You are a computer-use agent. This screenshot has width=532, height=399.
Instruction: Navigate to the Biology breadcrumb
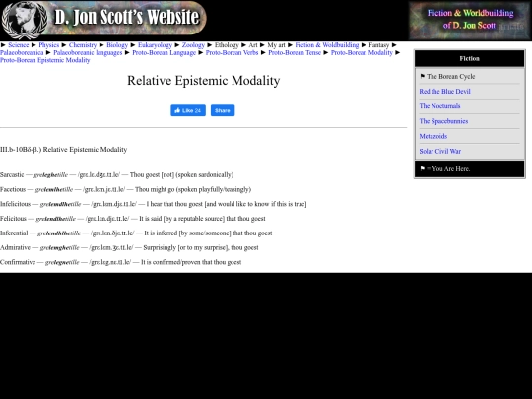coord(117,45)
